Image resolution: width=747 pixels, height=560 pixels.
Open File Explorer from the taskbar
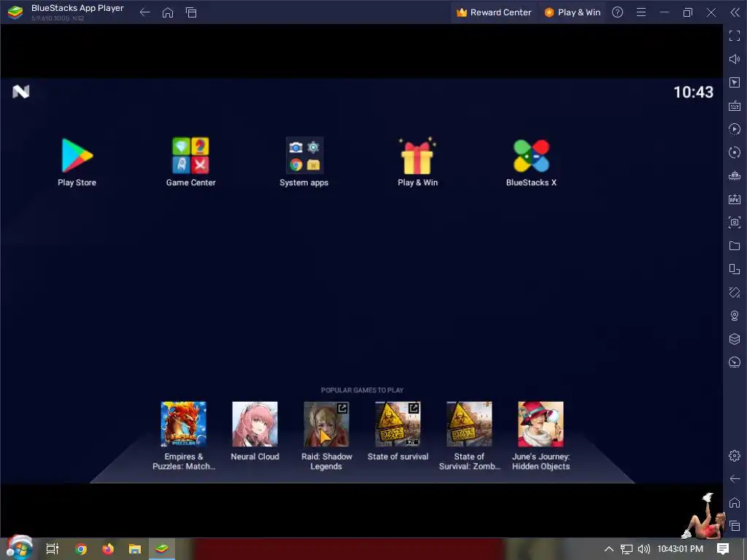135,549
